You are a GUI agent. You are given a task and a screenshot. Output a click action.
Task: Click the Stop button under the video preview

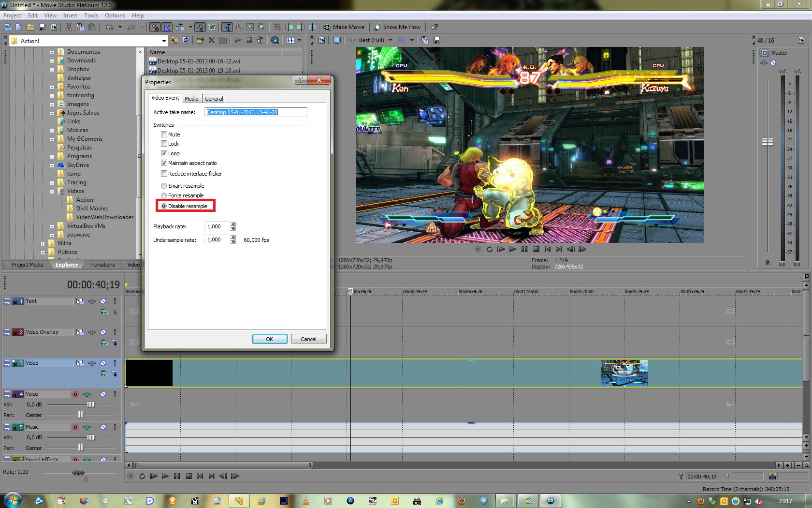click(536, 250)
